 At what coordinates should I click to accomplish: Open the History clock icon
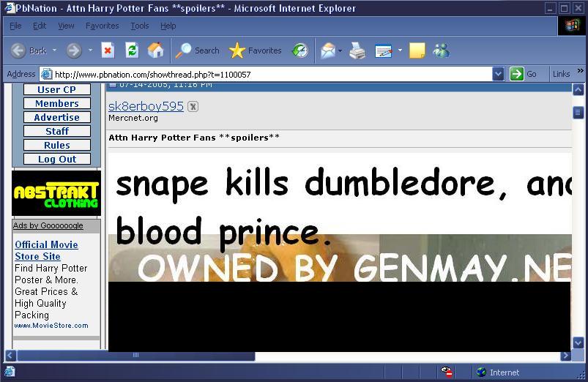click(300, 50)
